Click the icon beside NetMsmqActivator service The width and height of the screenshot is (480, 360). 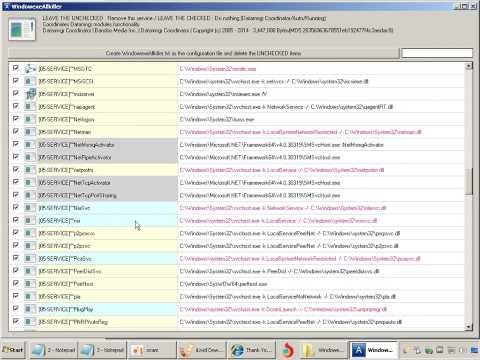[x=29, y=145]
